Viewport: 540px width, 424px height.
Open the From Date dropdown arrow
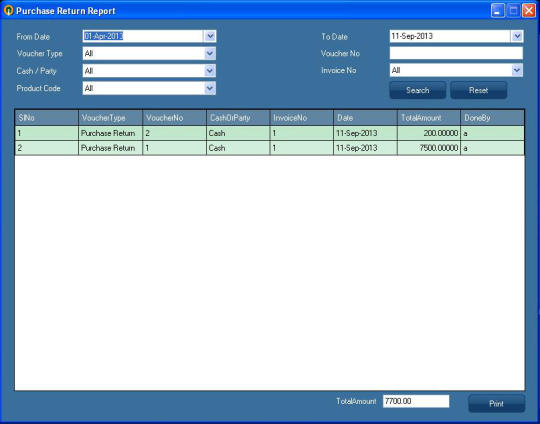tap(210, 36)
